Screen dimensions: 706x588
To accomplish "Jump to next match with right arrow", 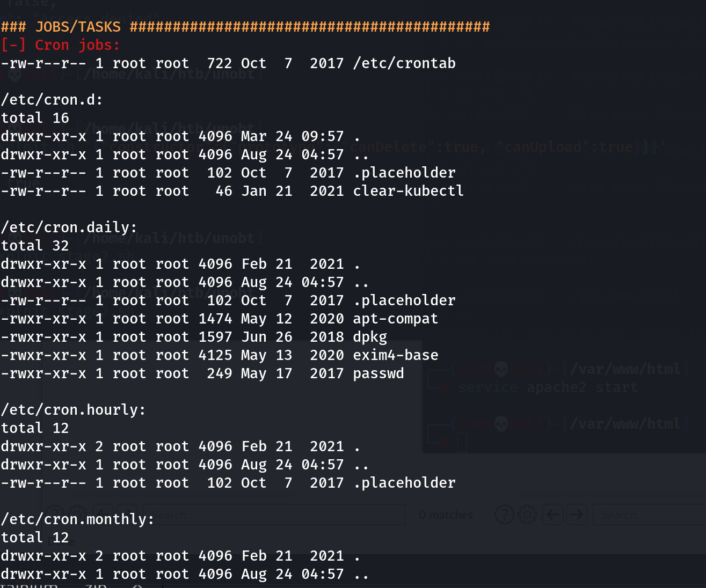I will click(576, 515).
